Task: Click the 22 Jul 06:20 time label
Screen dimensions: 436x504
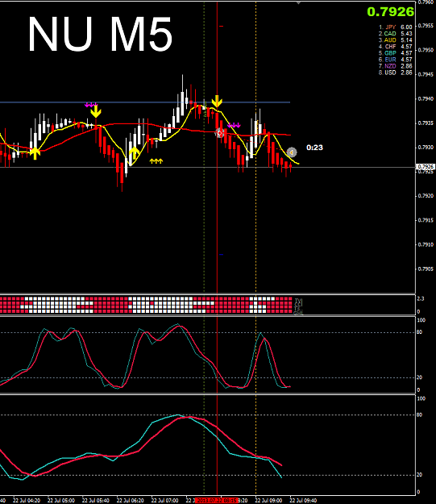Action: (130, 501)
